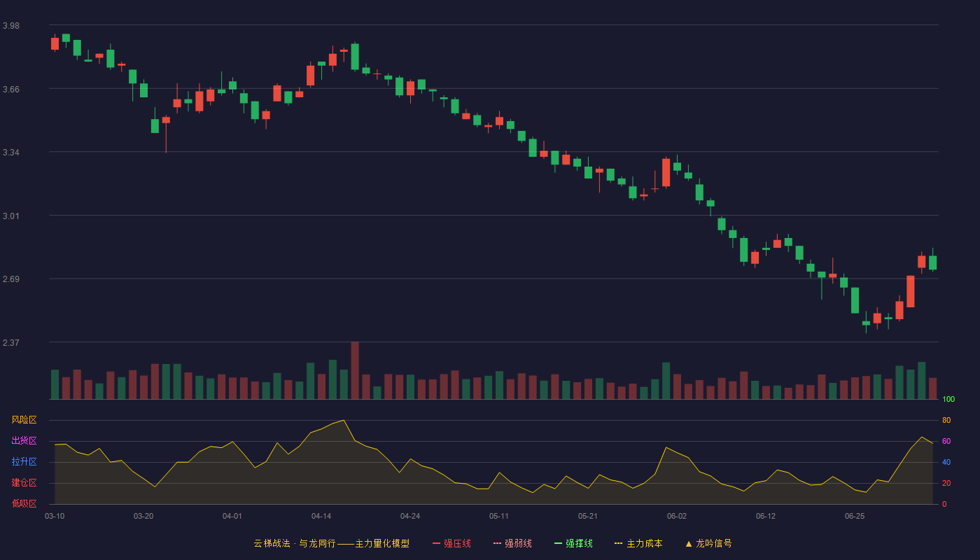Click the 40 indicator scale value

click(946, 462)
